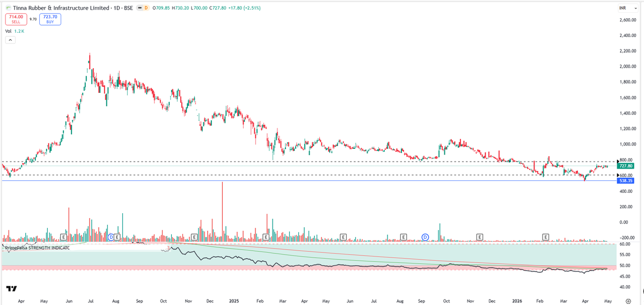
Task: Click the 714.00 SELL button
Action: (x=16, y=19)
